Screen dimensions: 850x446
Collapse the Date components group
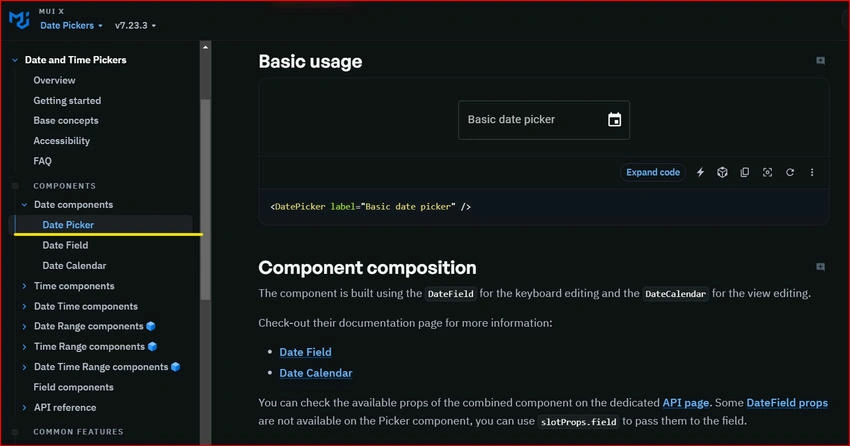pyautogui.click(x=24, y=205)
